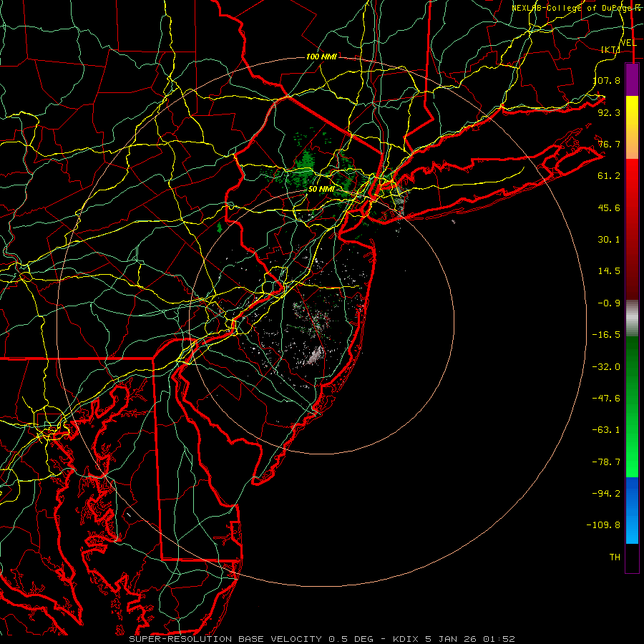Click the -47.6 velocity scale value
644x644 pixels.
606,399
